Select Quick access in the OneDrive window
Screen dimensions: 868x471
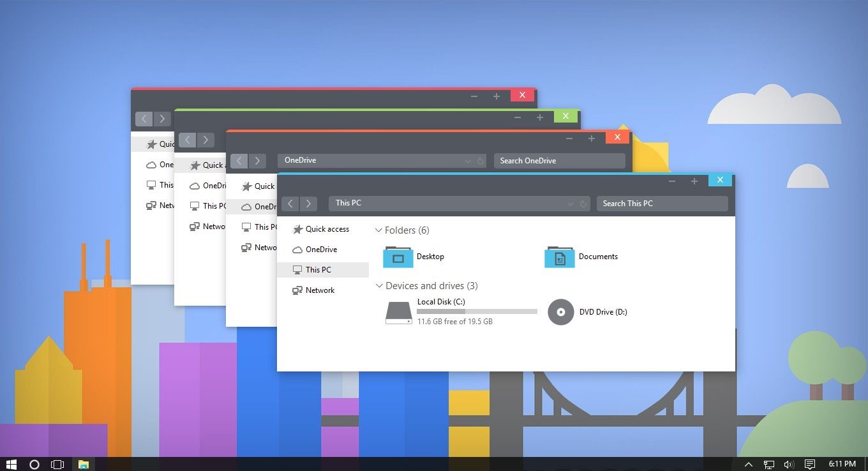coord(252,186)
